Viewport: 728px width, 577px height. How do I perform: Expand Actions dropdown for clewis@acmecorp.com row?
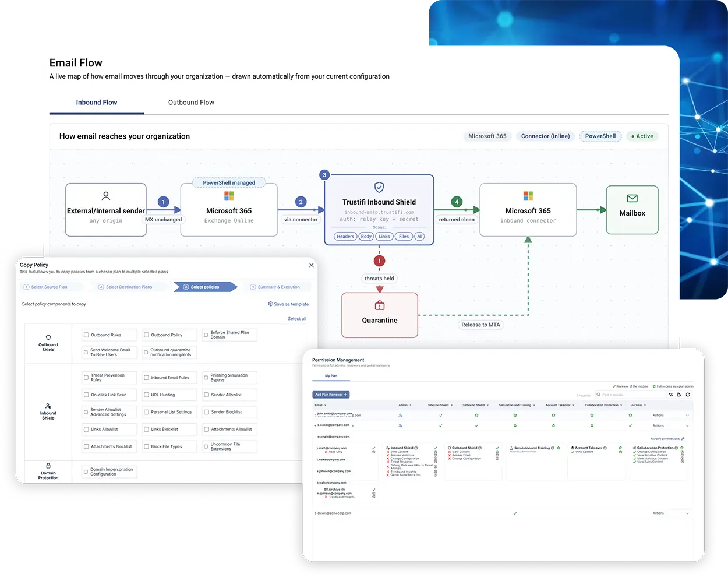coord(687,513)
